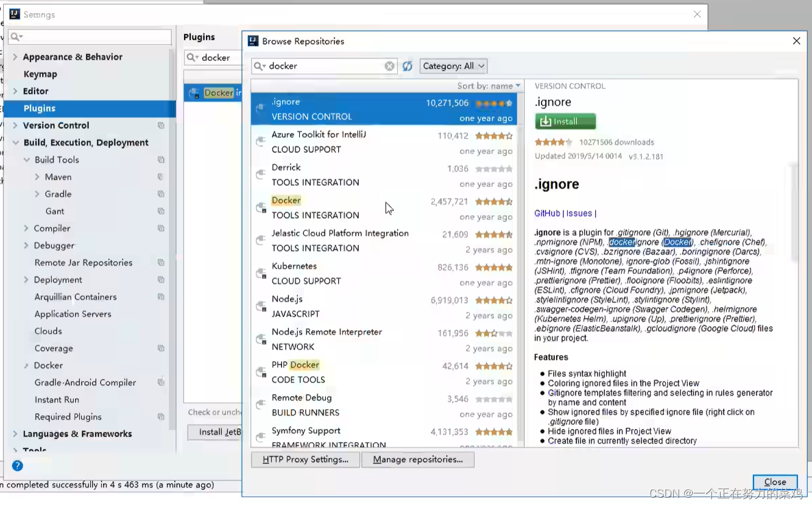Clear the docker search text icon

[389, 66]
